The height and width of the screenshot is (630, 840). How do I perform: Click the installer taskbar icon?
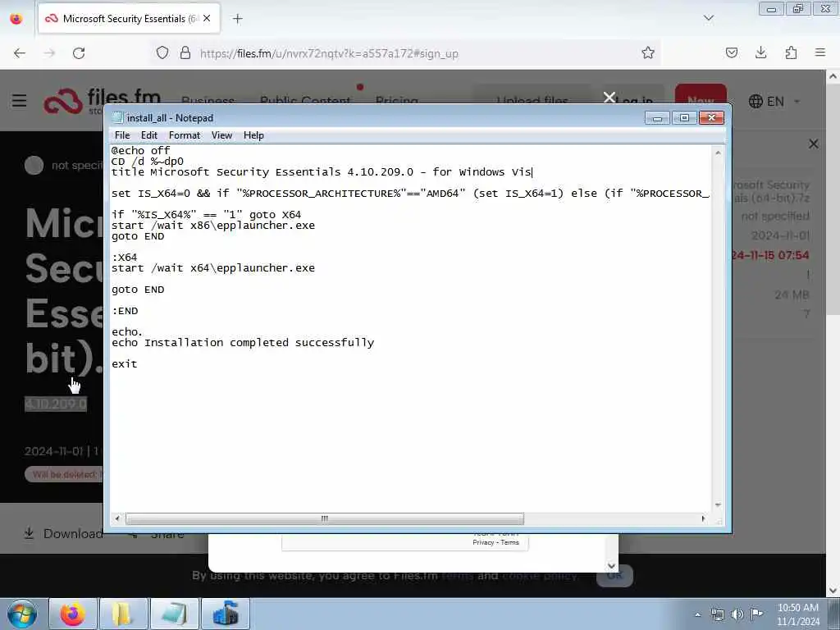(x=225, y=614)
